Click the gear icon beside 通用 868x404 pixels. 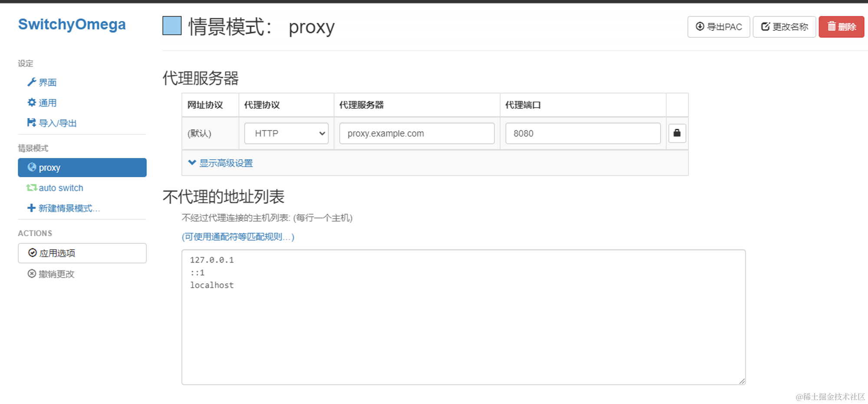click(32, 102)
